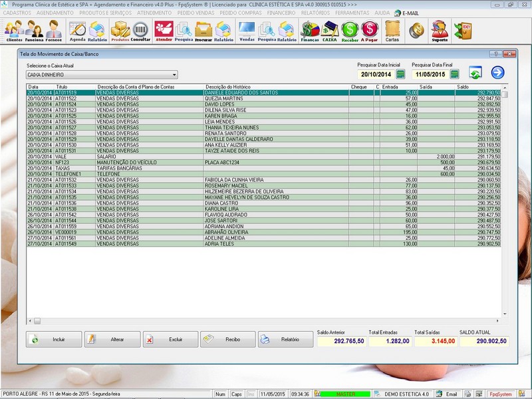Click the blue arrow next button
Image resolution: width=532 pixels, height=399 pixels.
point(497,72)
